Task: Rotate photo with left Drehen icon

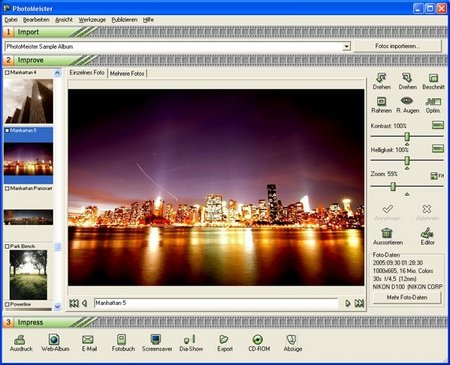Action: tap(381, 78)
